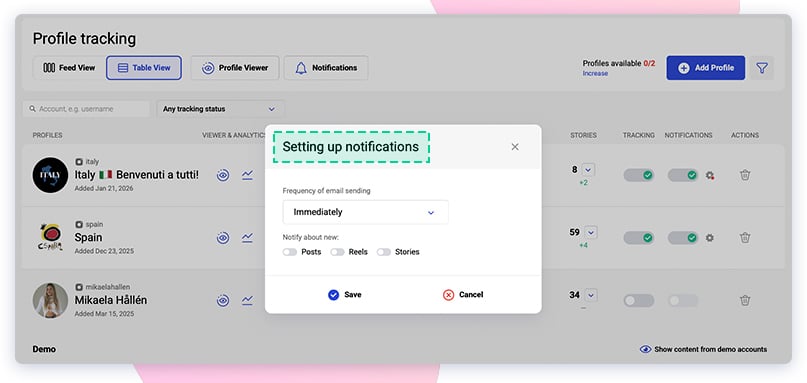Click Spain profile avatar
Image resolution: width=807 pixels, height=383 pixels.
point(50,238)
